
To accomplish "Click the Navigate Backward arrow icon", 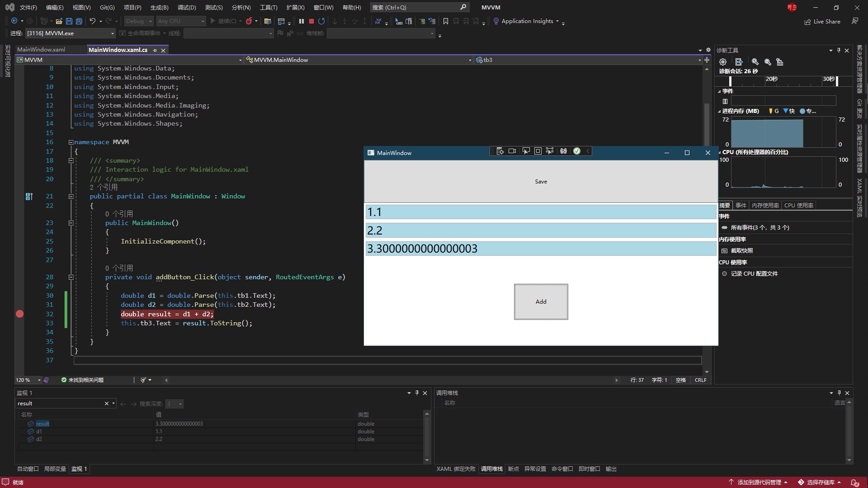I will pos(14,21).
